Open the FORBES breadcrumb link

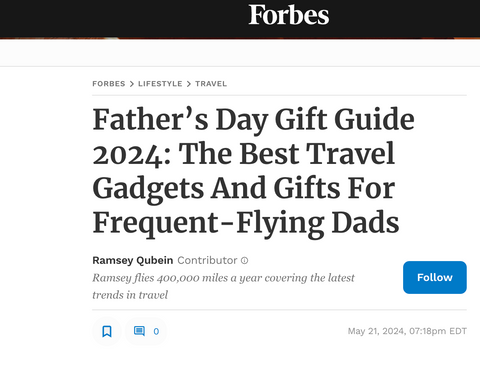click(109, 84)
